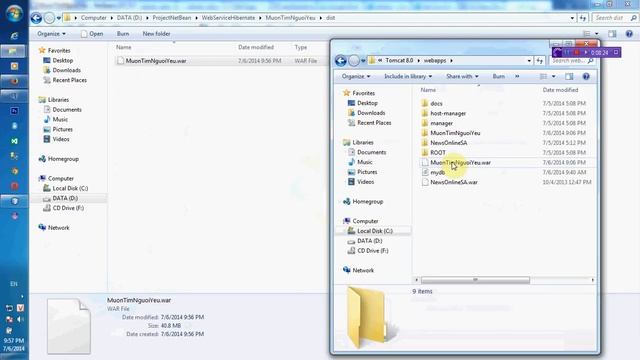Open Internet Explorer from taskbar
640x360 pixels.
tap(14, 36)
